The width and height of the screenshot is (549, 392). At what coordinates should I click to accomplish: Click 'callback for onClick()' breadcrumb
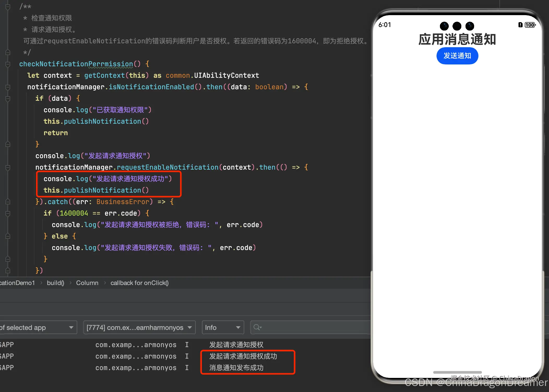tap(139, 283)
